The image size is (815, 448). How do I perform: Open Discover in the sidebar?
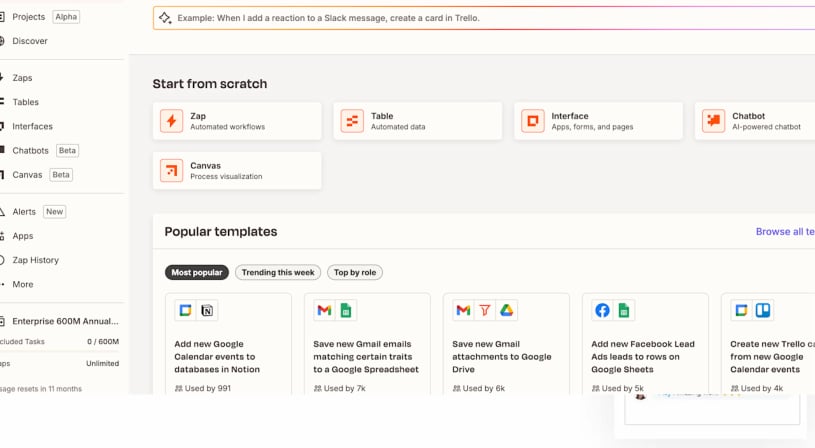pos(30,41)
